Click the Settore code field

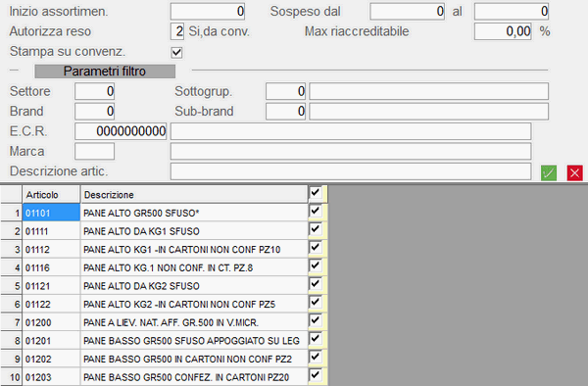pos(94,91)
